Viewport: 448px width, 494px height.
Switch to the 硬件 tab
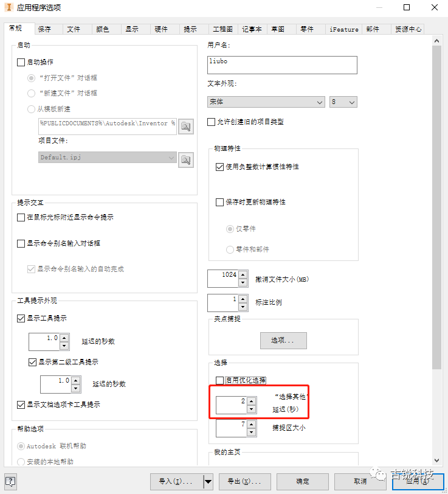tap(165, 29)
